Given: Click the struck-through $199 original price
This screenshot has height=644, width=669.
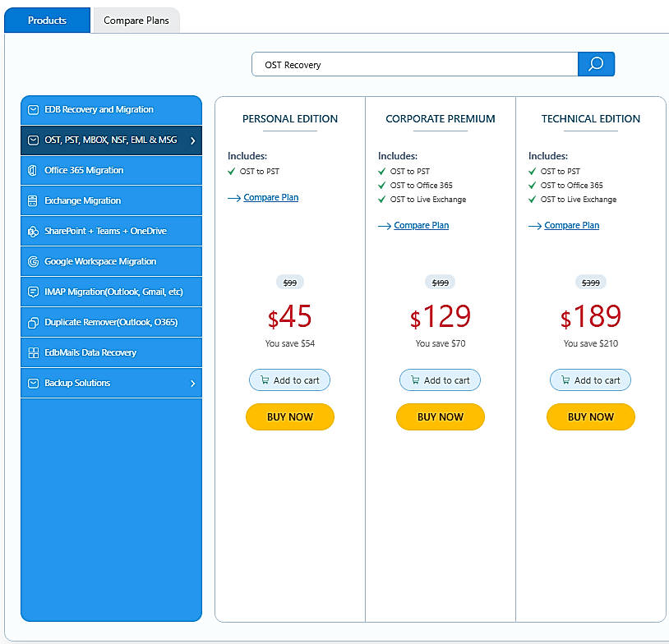Looking at the screenshot, I should pos(441,283).
